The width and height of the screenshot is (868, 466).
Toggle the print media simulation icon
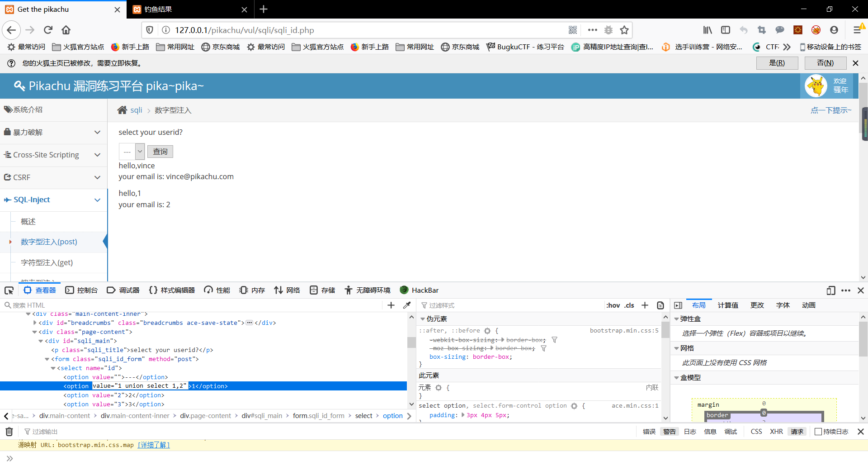pos(660,305)
